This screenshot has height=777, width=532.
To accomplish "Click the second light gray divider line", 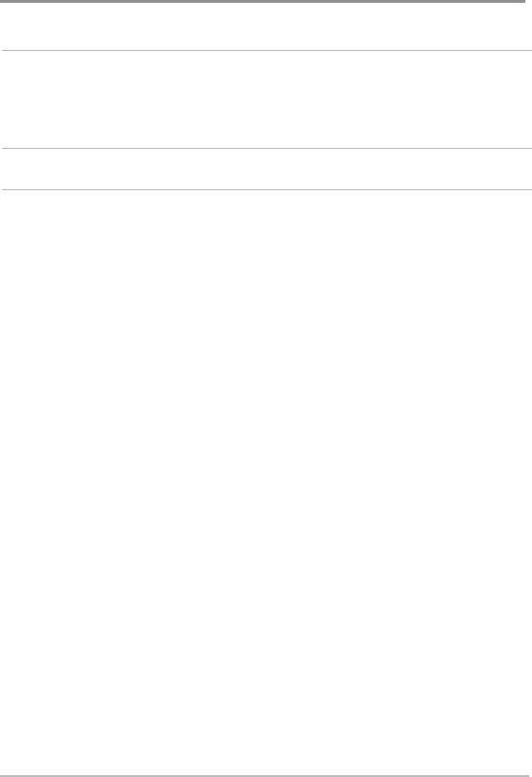I will pos(266,148).
